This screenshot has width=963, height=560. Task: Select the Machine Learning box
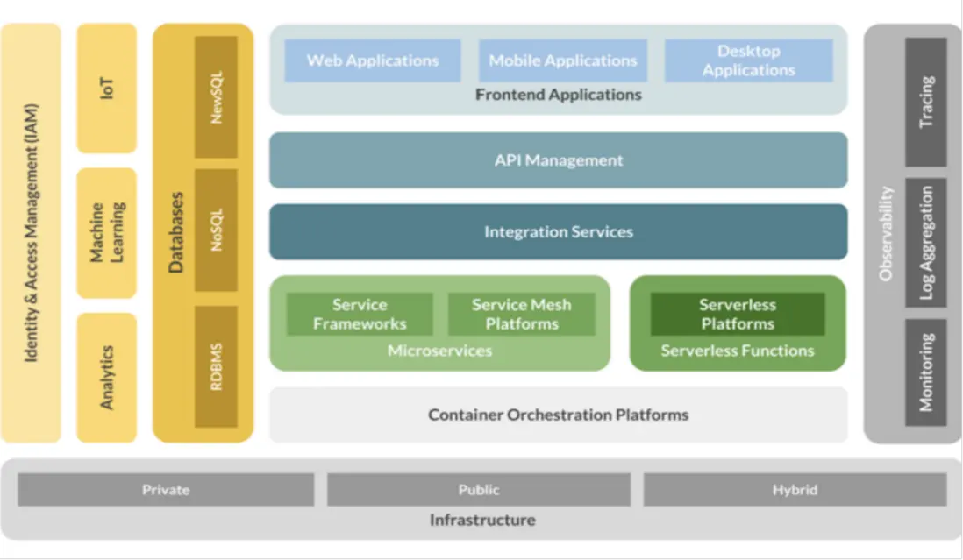coord(107,233)
